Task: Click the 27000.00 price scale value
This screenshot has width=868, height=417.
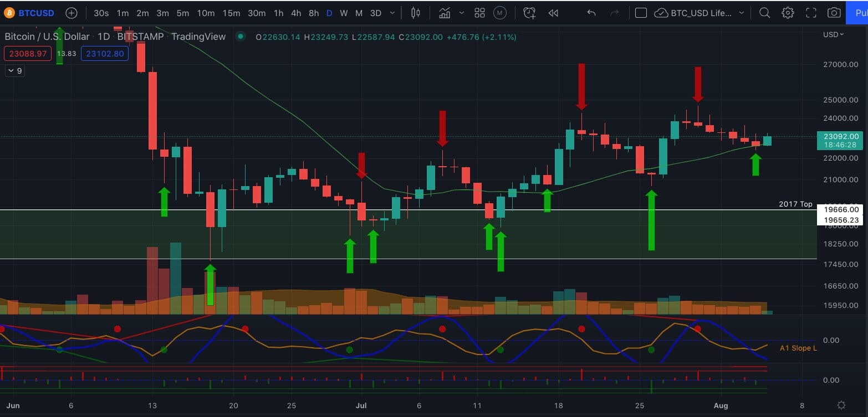Action: [x=841, y=65]
